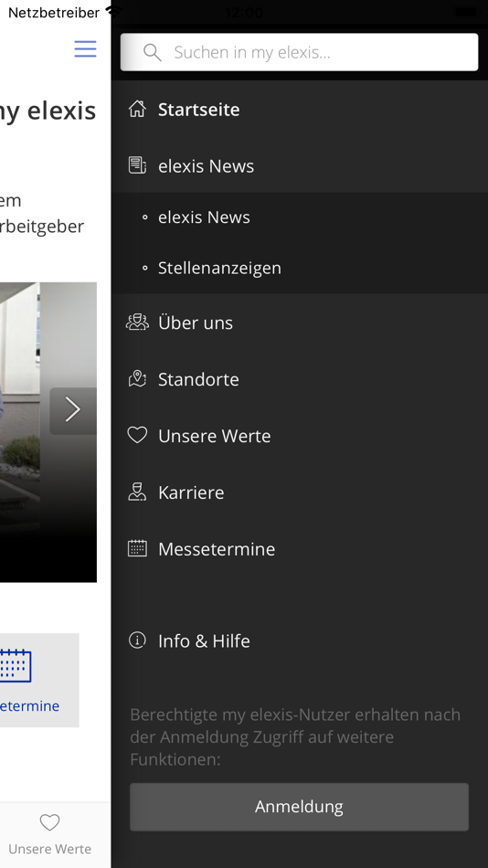Viewport: 488px width, 868px height.
Task: Tap the house icon beside Startseite
Action: pos(137,109)
